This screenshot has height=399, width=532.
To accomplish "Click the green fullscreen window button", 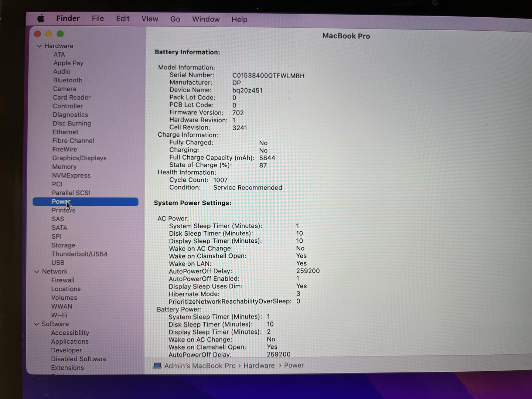I will (60, 34).
